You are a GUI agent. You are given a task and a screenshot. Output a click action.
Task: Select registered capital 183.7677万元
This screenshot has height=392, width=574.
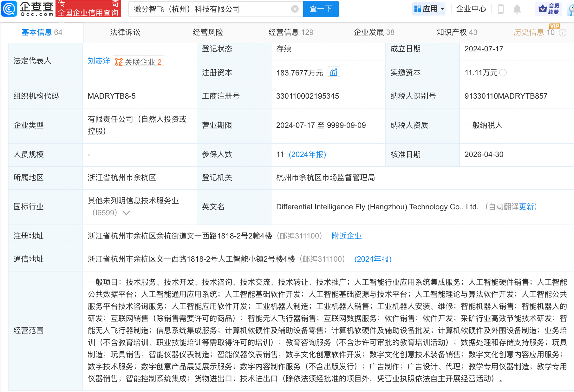coord(299,73)
